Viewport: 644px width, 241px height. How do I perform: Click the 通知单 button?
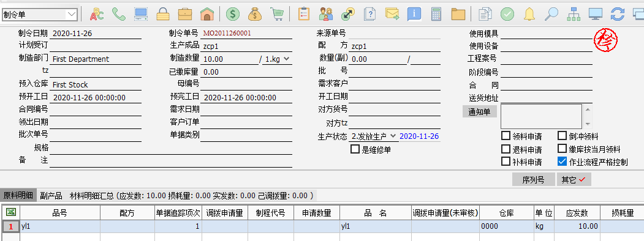(480, 111)
